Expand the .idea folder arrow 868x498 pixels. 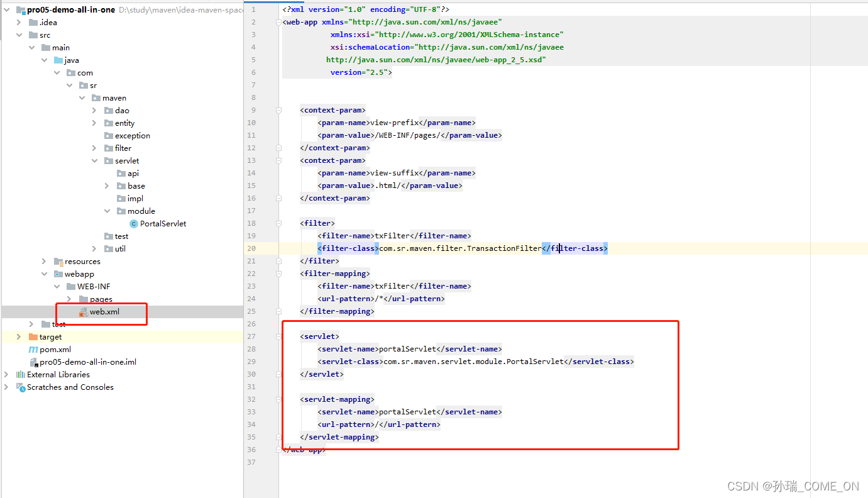pyautogui.click(x=19, y=23)
